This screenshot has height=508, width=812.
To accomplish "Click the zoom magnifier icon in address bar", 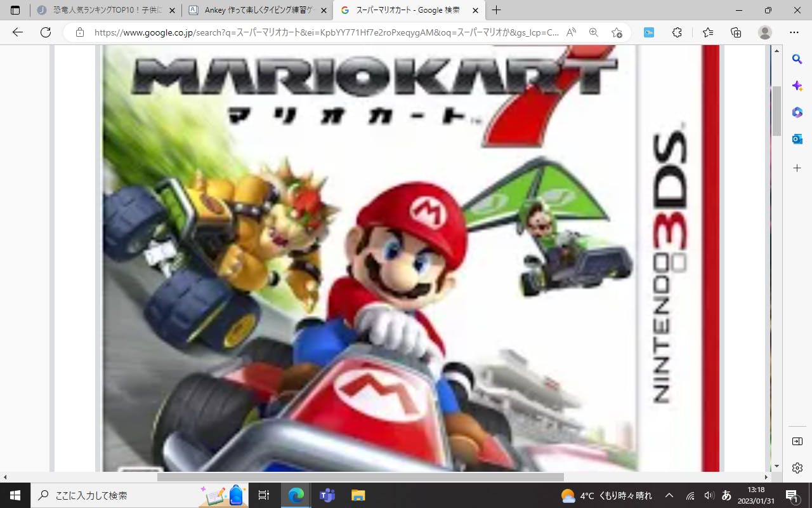I will point(594,32).
